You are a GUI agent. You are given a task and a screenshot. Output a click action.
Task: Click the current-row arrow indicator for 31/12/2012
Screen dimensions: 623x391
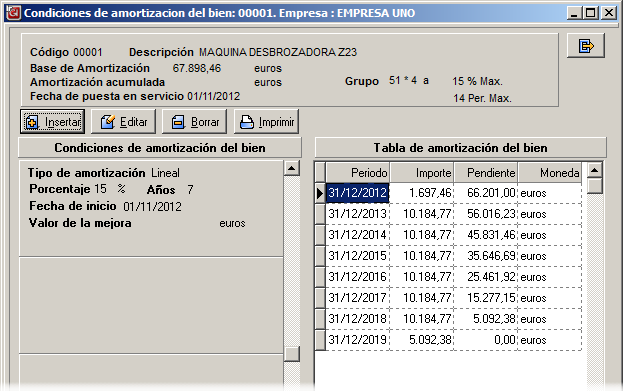320,193
